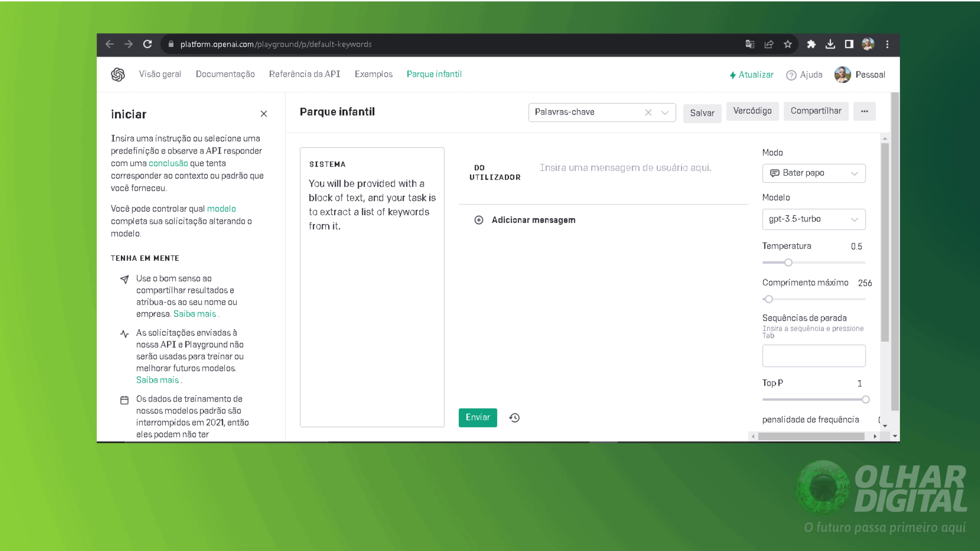Click the Pessoal account avatar
The height and width of the screenshot is (551, 980).
843,74
